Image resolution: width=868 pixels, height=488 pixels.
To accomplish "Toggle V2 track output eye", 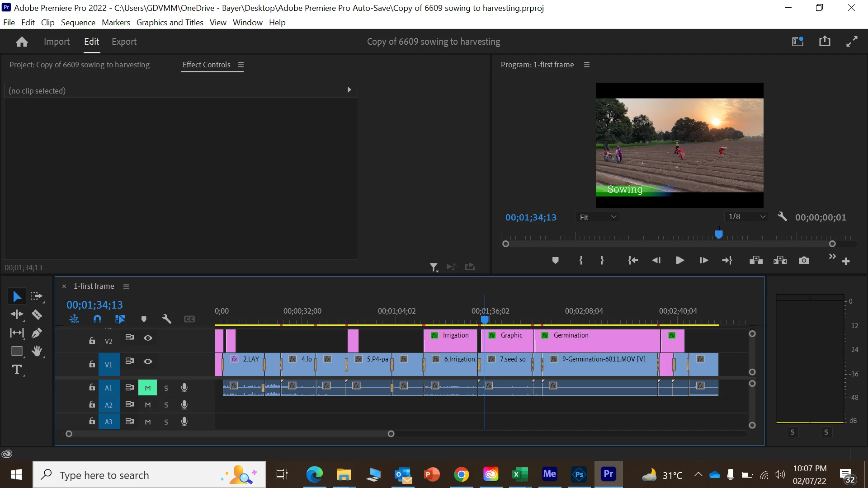I will [148, 338].
